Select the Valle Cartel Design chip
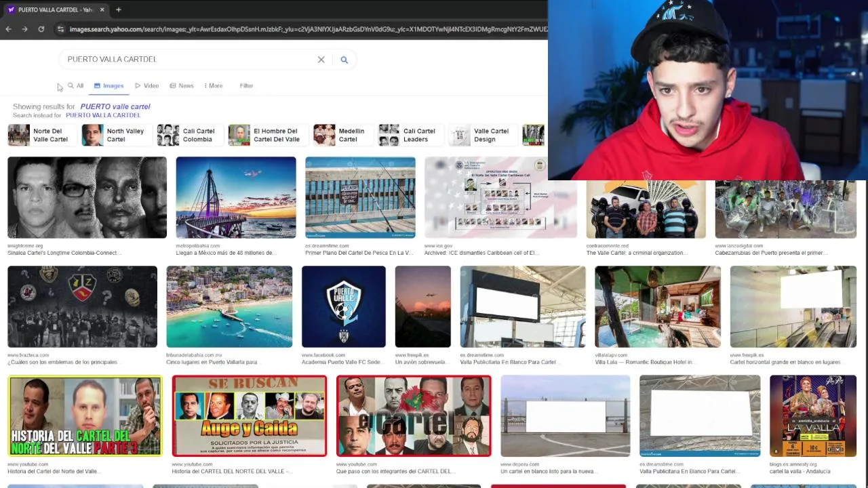Image resolution: width=868 pixels, height=488 pixels. coord(481,135)
